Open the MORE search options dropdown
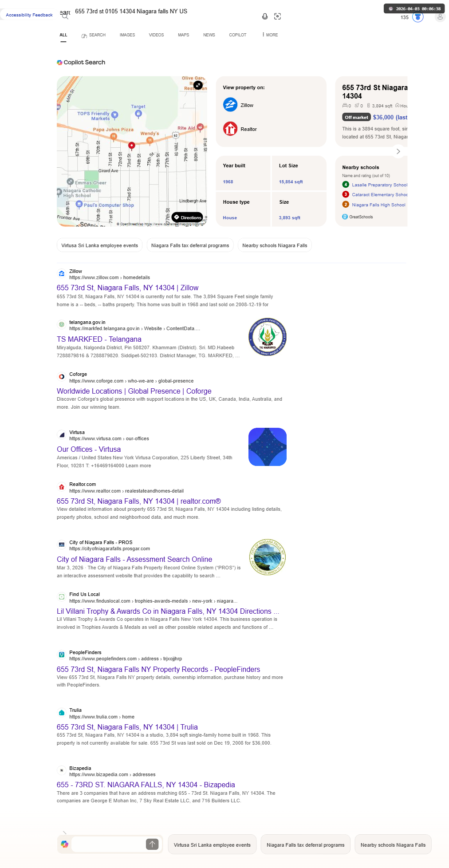This screenshot has height=868, width=449. 270,35
